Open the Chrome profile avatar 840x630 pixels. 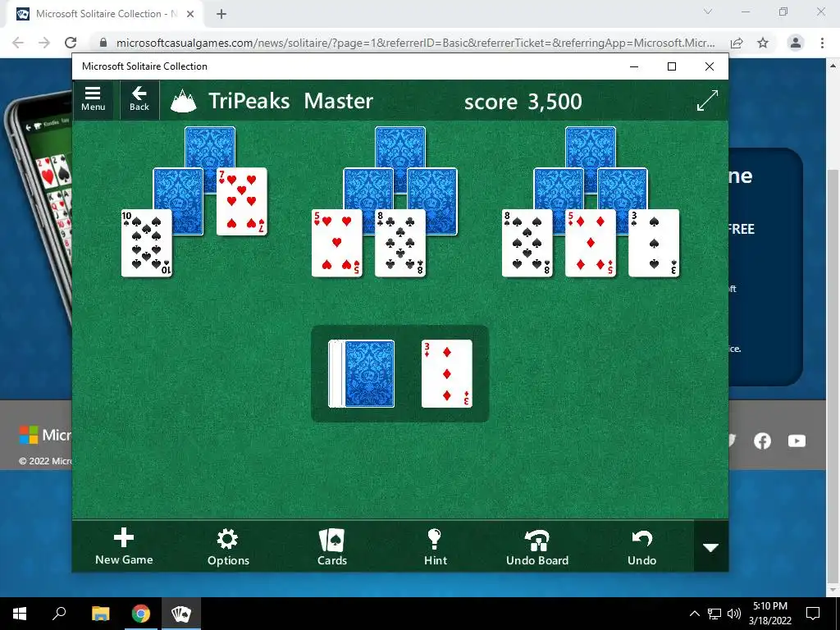coord(796,43)
